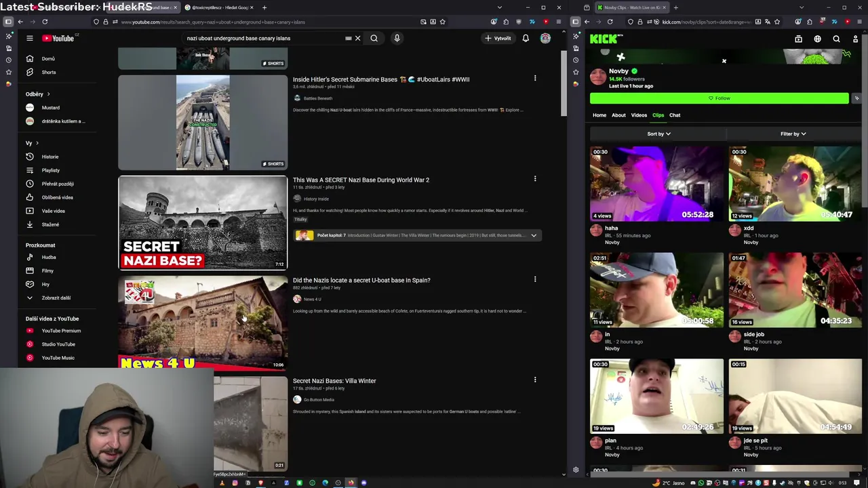Open Kick search icon
The width and height of the screenshot is (868, 488).
tap(836, 39)
